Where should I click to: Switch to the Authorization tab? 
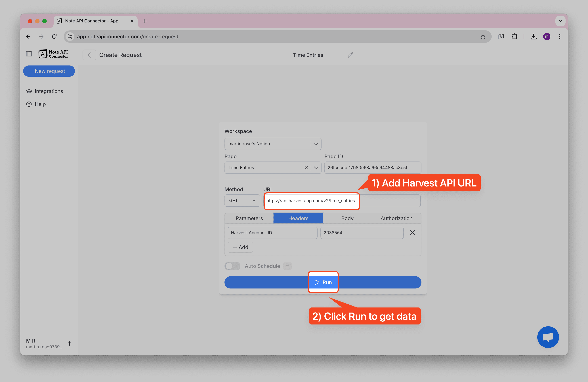(396, 218)
